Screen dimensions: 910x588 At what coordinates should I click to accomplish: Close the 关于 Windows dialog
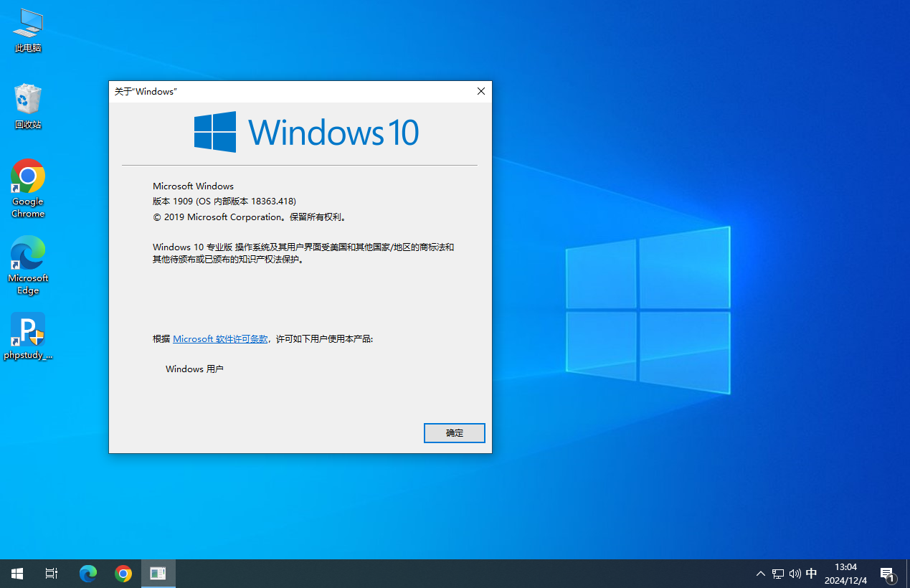coord(481,91)
